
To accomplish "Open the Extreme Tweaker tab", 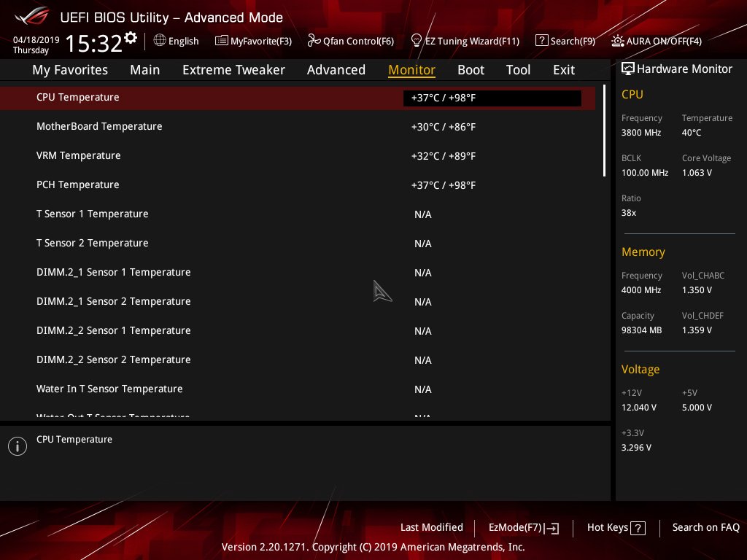I will [x=234, y=70].
